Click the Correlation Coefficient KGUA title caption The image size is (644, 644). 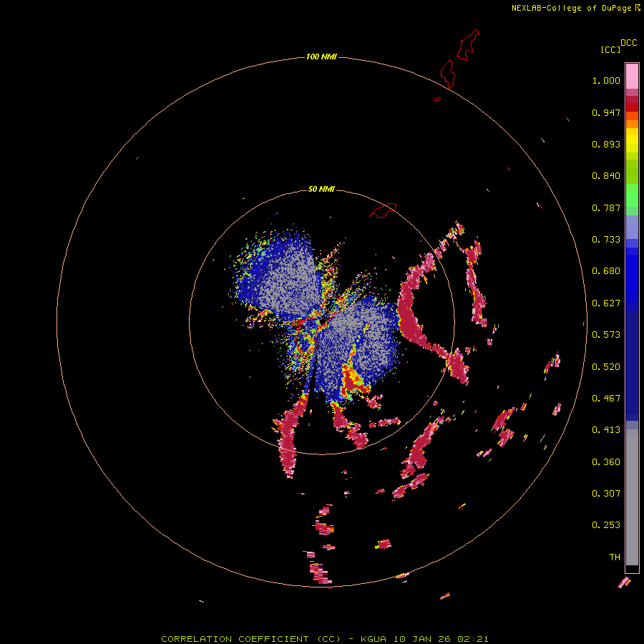tap(325, 639)
